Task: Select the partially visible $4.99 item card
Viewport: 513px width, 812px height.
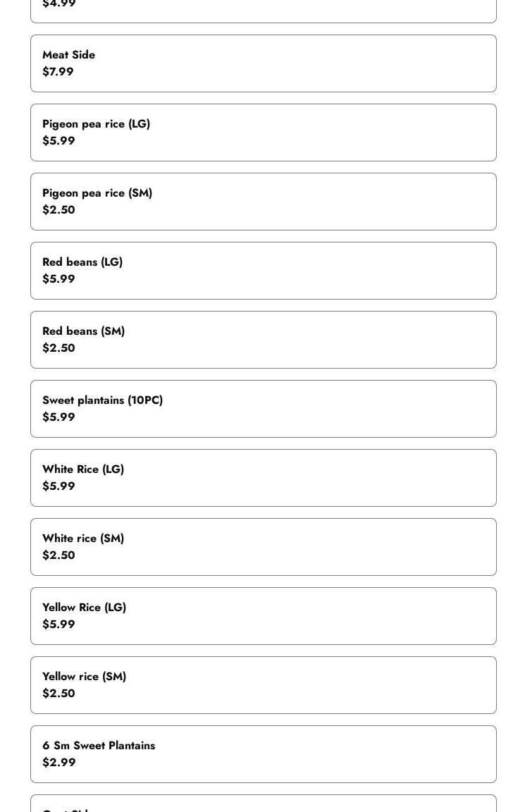Action: tap(263, 11)
